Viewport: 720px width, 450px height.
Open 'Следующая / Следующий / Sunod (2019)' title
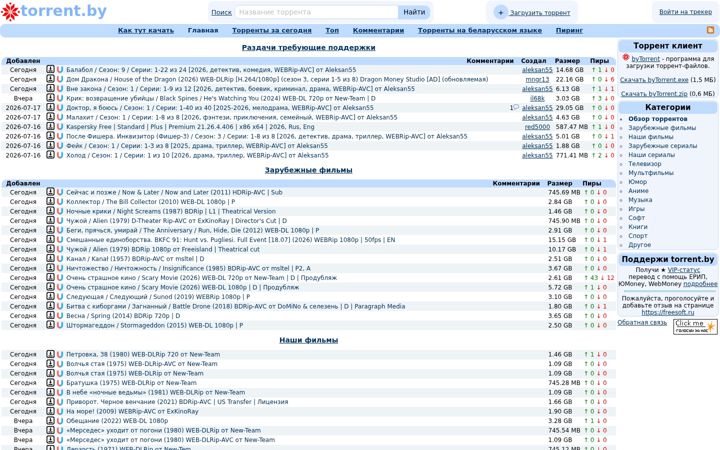158,297
